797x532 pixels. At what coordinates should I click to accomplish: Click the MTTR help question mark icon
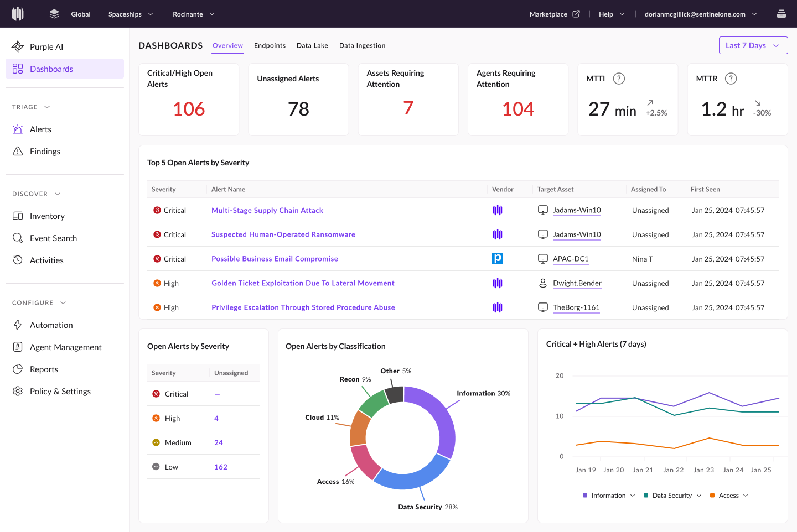(x=731, y=79)
